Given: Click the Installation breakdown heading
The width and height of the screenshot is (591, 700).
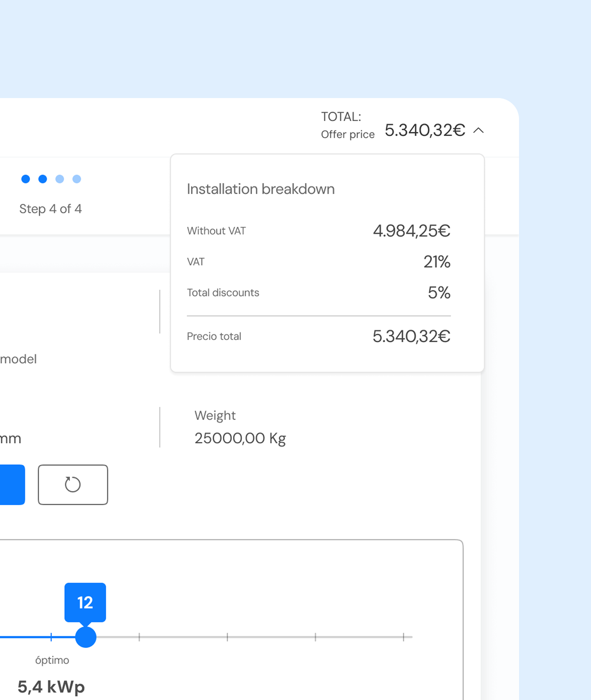Looking at the screenshot, I should pyautogui.click(x=261, y=189).
